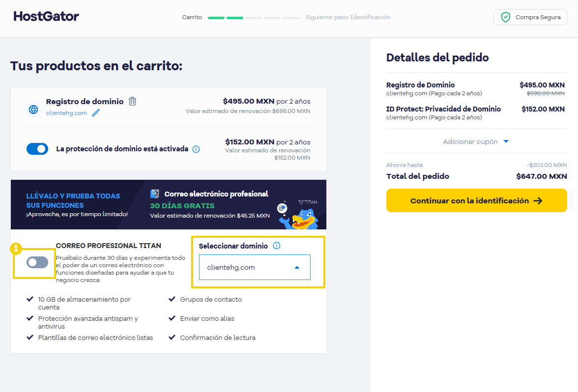Click Registro de Dominio in order details

point(421,84)
